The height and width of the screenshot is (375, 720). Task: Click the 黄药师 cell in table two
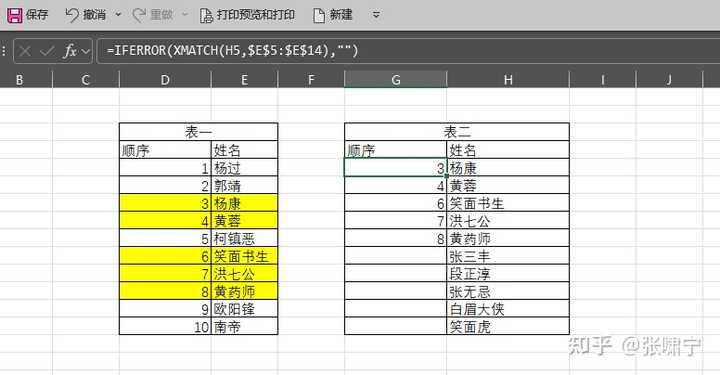(508, 238)
